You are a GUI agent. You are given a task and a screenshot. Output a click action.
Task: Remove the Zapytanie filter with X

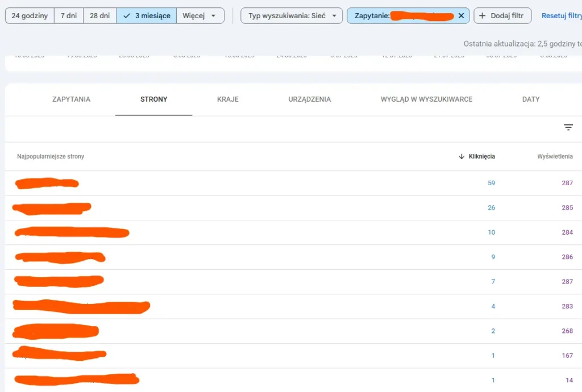pos(461,16)
